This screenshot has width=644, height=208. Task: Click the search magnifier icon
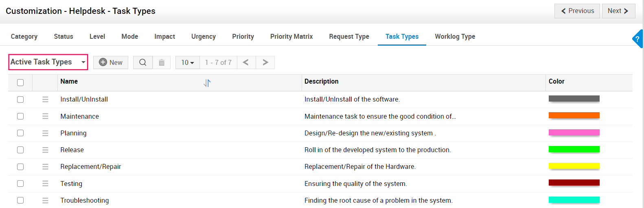click(x=143, y=62)
